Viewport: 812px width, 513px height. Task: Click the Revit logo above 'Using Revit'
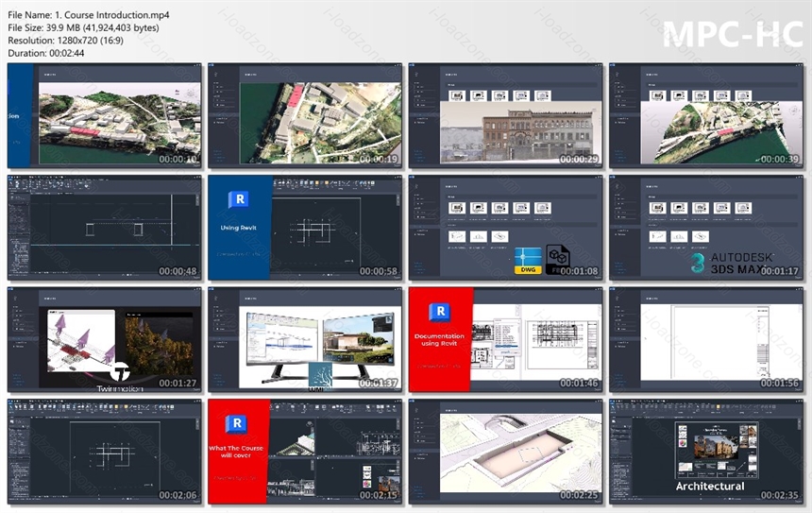(238, 199)
